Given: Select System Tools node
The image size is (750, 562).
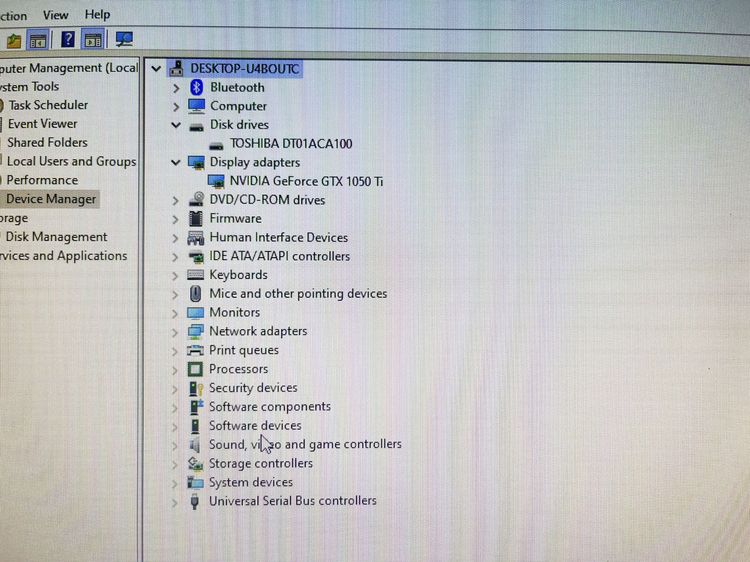Looking at the screenshot, I should pyautogui.click(x=30, y=87).
